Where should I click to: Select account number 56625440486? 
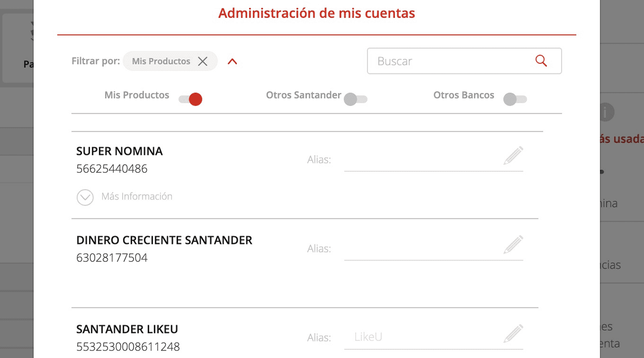tap(112, 169)
